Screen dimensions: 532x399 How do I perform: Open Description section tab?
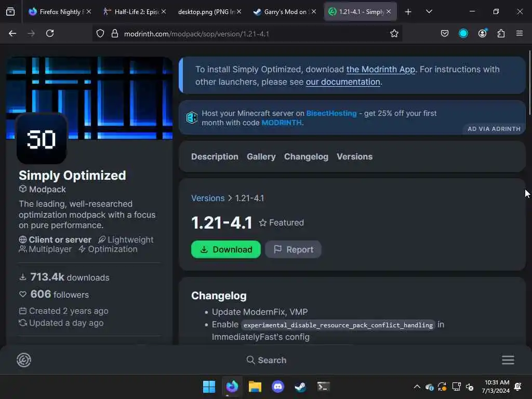pos(215,157)
